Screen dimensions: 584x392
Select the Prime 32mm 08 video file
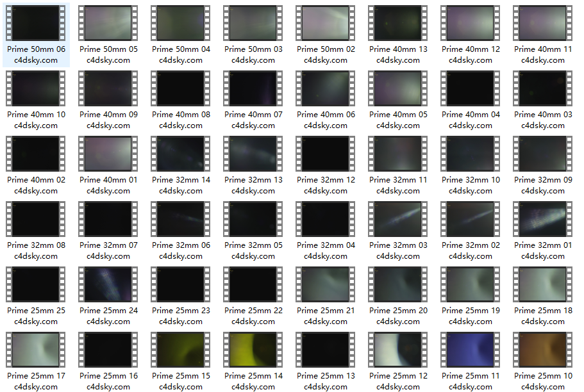pos(36,219)
